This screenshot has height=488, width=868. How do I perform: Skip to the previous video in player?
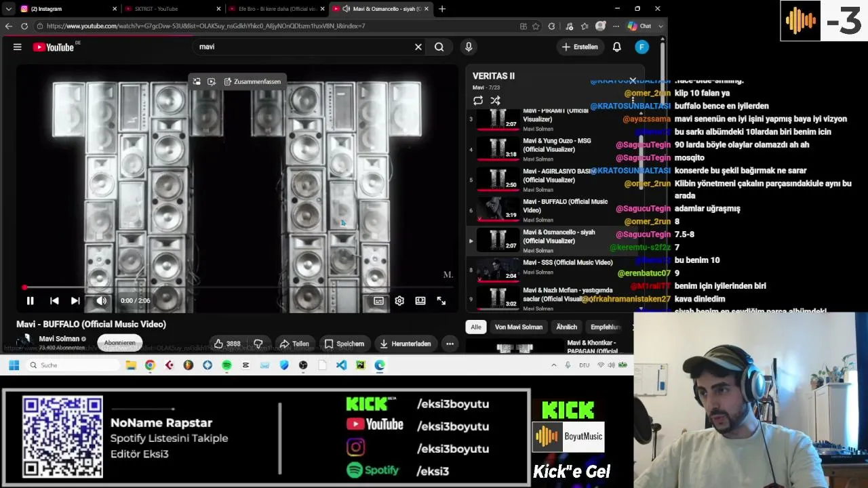54,301
